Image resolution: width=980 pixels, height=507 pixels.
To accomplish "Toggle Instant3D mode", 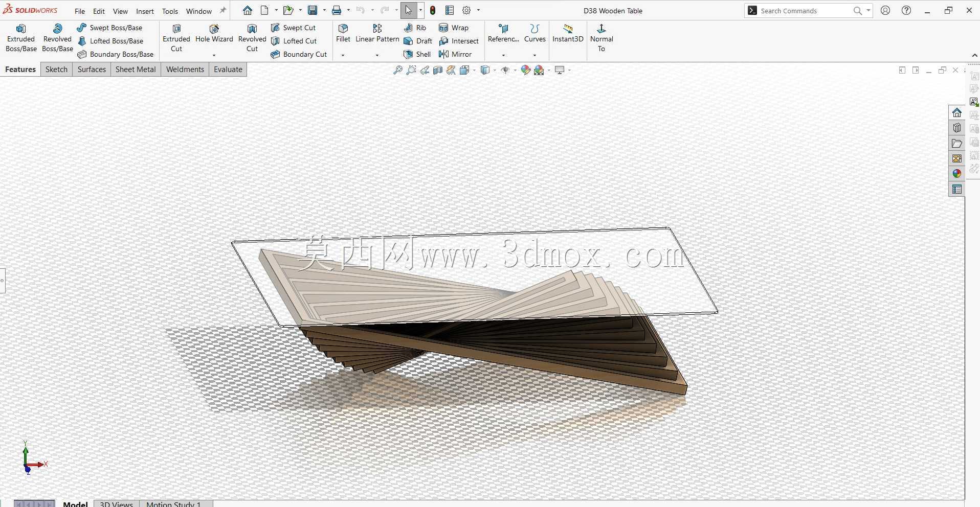I will (x=568, y=34).
